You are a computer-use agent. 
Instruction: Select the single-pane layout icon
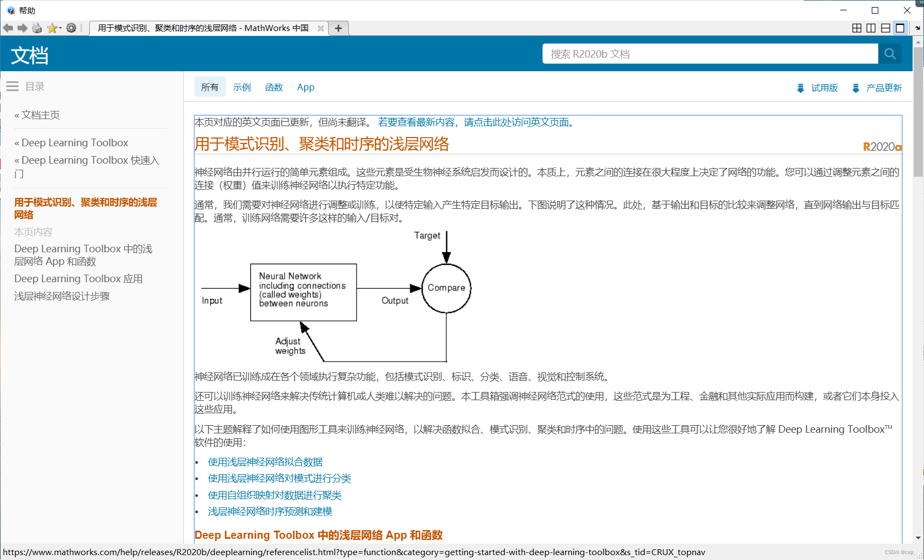901,28
